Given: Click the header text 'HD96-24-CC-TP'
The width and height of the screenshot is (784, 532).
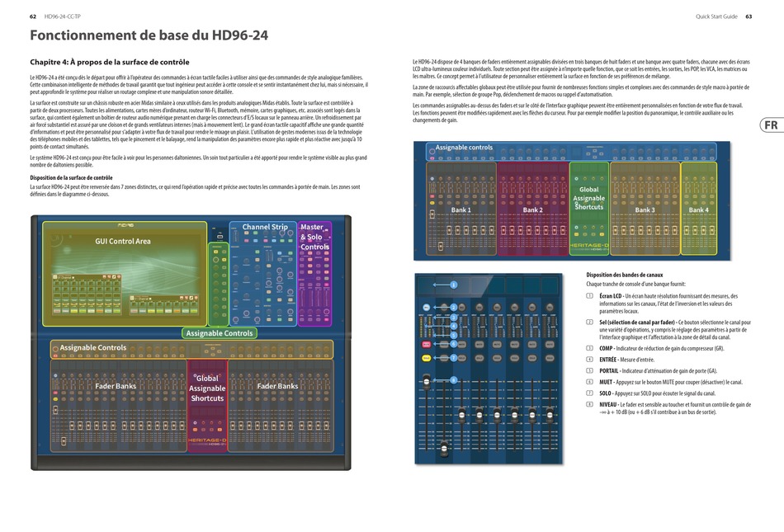Looking at the screenshot, I should [x=63, y=16].
